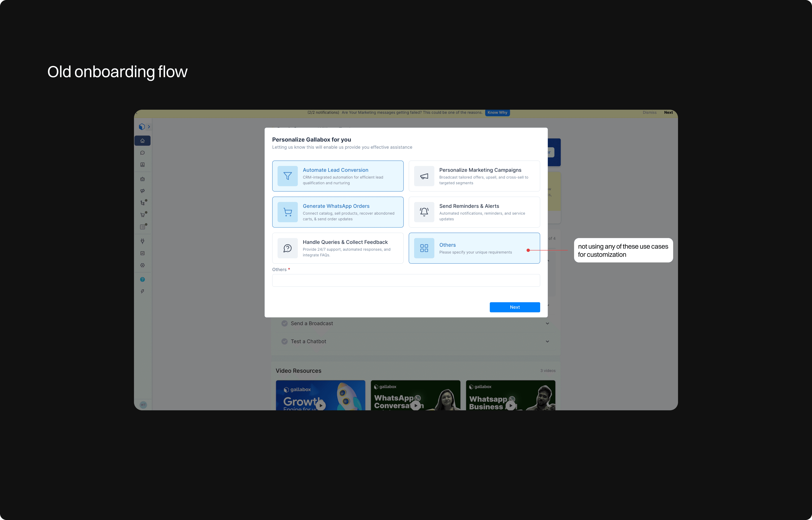Click the blue help question mark icon
This screenshot has height=520, width=812.
(x=142, y=279)
